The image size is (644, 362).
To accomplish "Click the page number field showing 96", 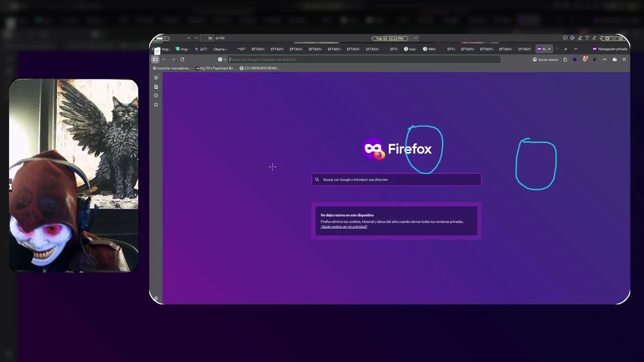I will [208, 38].
